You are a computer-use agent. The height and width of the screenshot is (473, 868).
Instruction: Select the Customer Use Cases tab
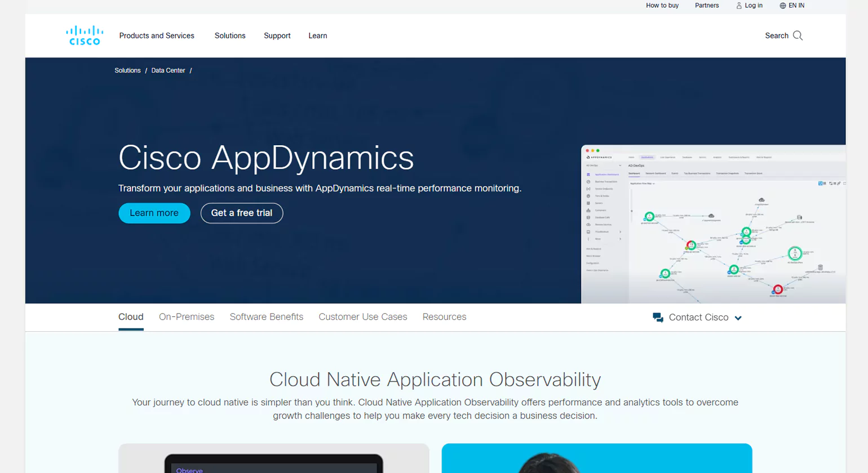[x=362, y=316]
